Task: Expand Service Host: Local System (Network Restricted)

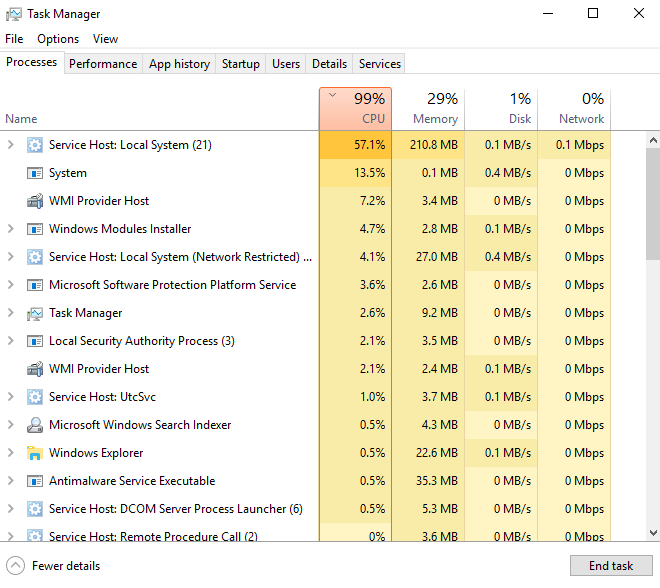Action: (x=11, y=257)
